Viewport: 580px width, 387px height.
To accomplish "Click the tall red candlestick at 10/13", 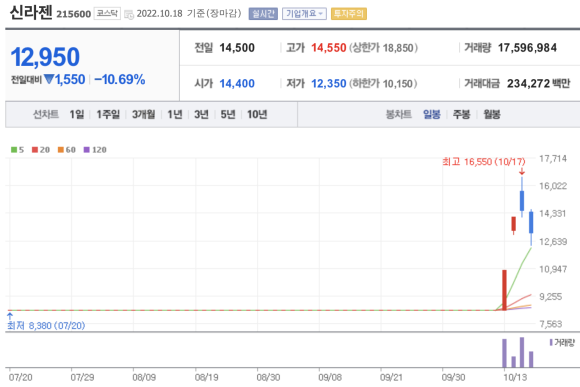I will [x=504, y=290].
